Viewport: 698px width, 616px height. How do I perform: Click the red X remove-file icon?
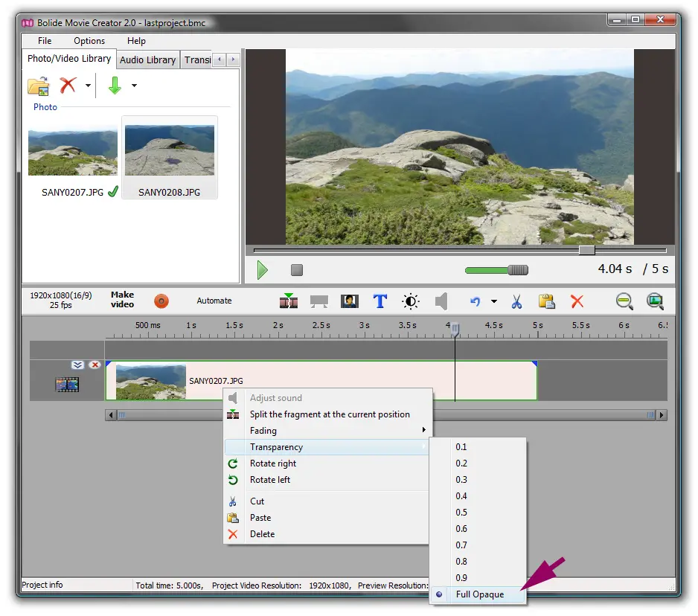[68, 86]
